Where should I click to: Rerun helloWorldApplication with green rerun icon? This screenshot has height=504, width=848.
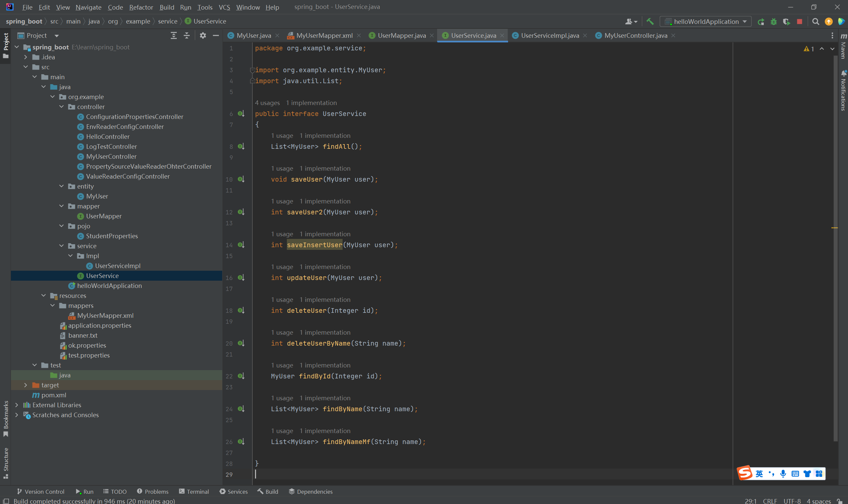pyautogui.click(x=761, y=22)
